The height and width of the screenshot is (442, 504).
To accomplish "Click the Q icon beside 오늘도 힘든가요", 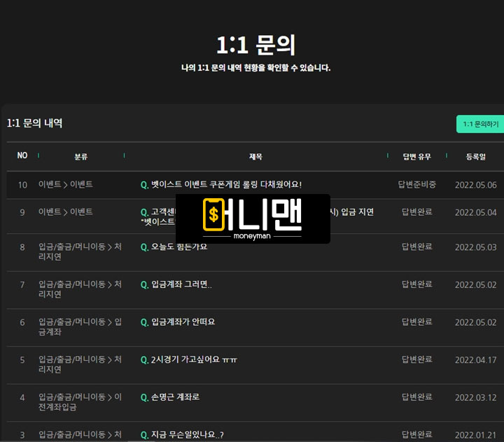I will pyautogui.click(x=144, y=247).
